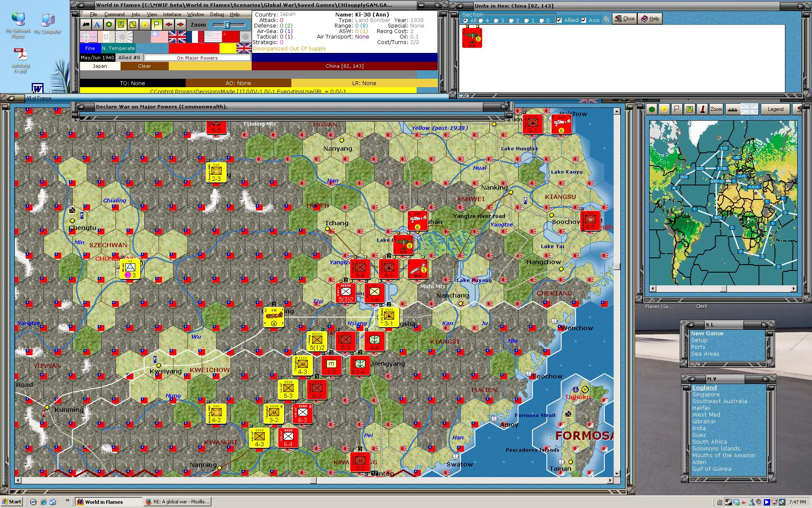Screen dimensions: 812x508
Task: Click green hexagon icon in global map toolbar
Action: point(652,109)
